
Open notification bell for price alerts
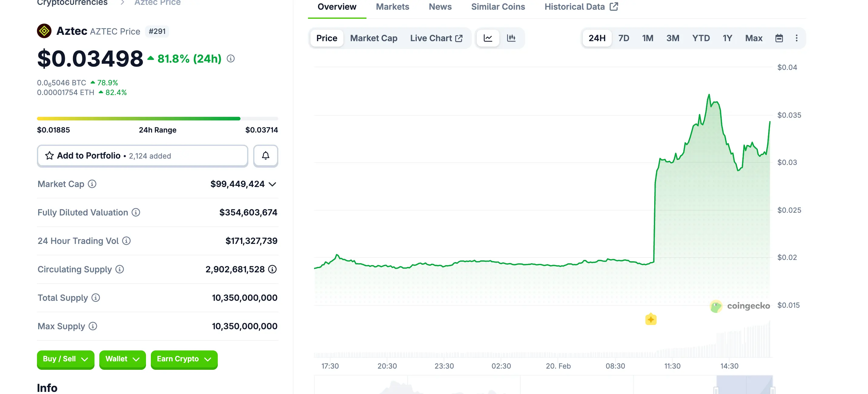pos(265,156)
